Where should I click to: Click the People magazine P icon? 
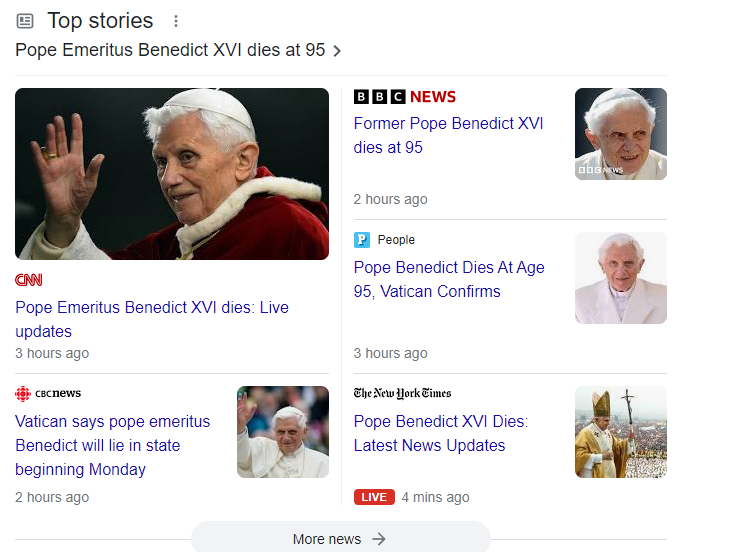[x=362, y=240]
